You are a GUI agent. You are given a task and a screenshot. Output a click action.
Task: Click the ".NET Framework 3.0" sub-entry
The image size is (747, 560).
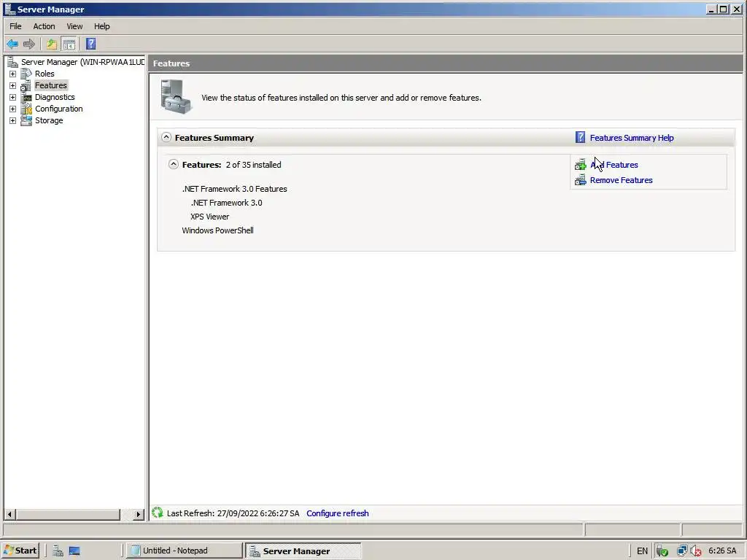click(226, 203)
